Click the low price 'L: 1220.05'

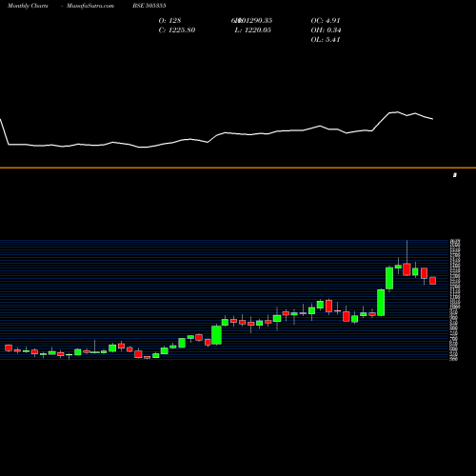tap(253, 30)
